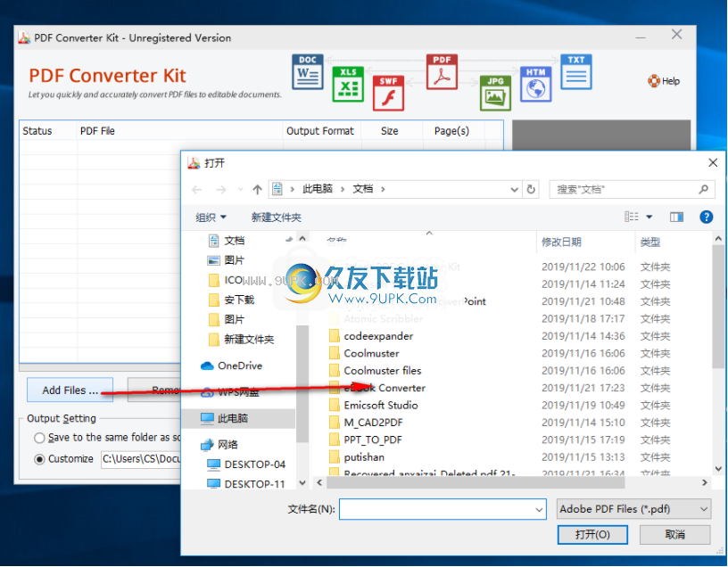Click the red PDF Acrobat icon
Screen dimensions: 728x567
(x=442, y=72)
